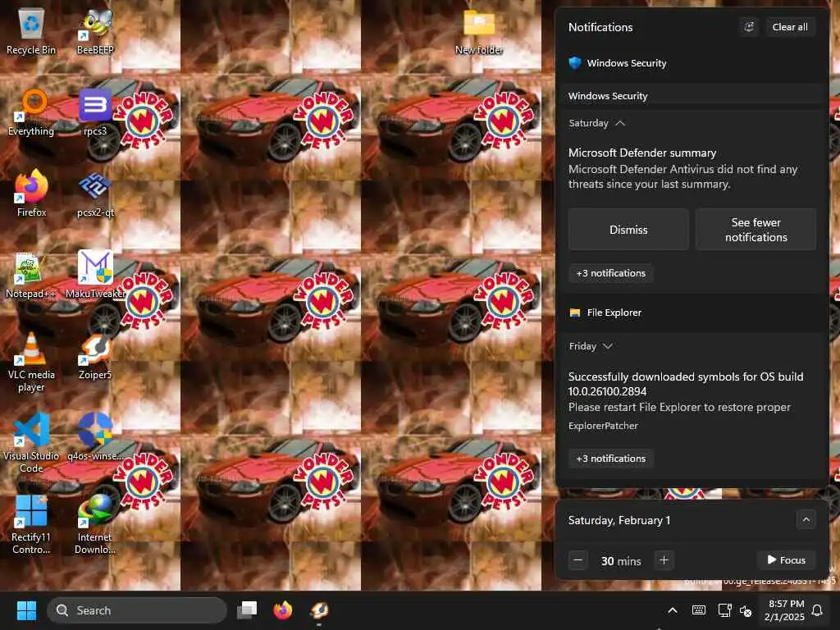Image resolution: width=840 pixels, height=630 pixels.
Task: Click the File Explorer notification header
Action: coord(605,313)
